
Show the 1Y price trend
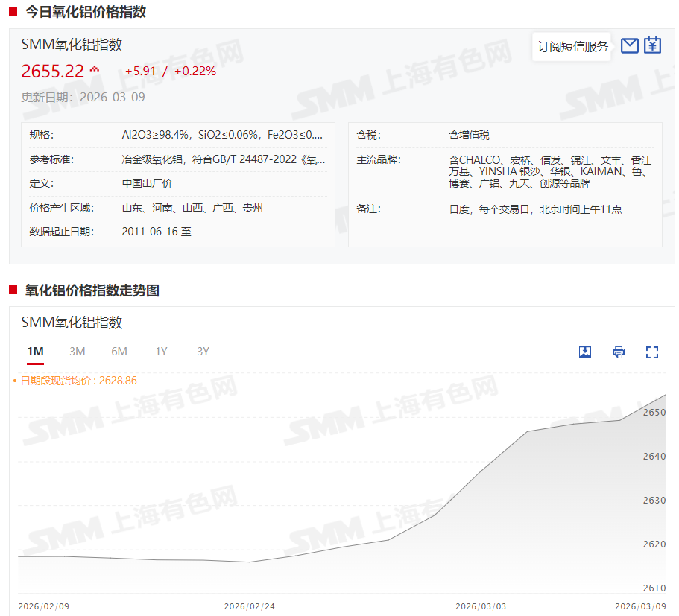tap(161, 352)
